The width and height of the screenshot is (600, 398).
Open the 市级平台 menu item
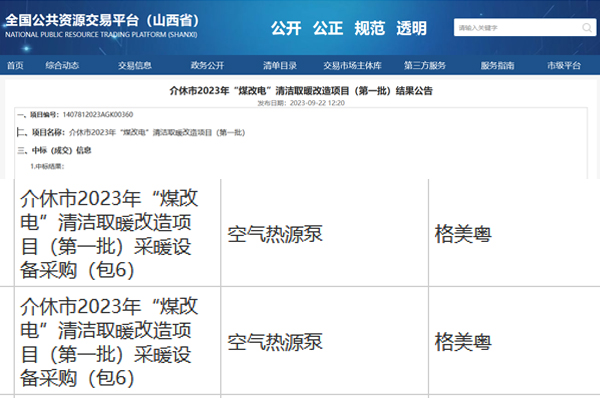click(x=564, y=65)
